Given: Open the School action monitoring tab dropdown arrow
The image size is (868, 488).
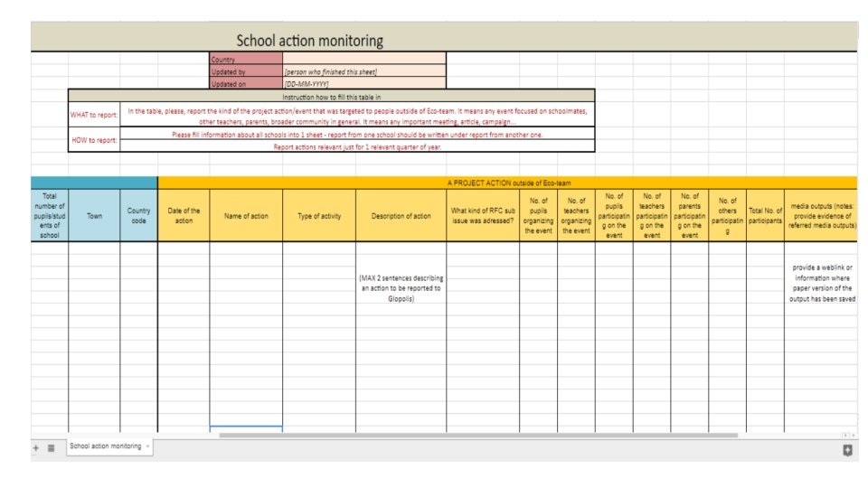Looking at the screenshot, I should 147,446.
